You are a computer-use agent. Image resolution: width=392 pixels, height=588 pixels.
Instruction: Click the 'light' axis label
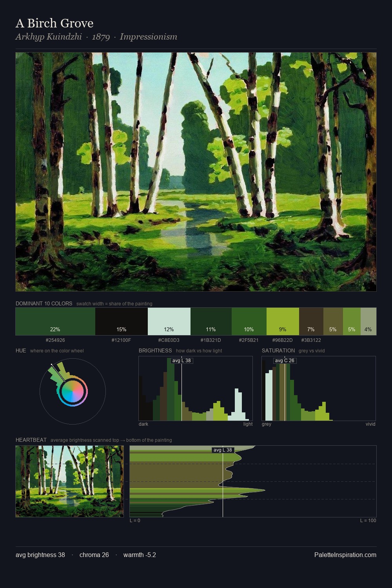248,424
